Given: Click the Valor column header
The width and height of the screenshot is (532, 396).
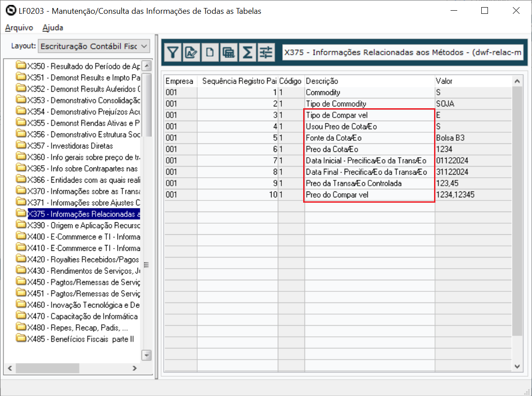Looking at the screenshot, I should [x=473, y=81].
